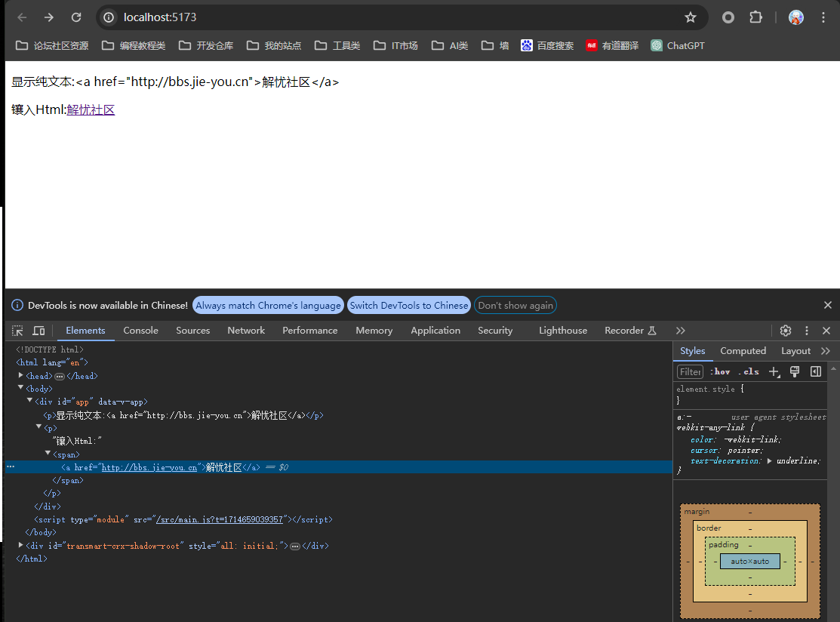Go forward in browser history

point(49,17)
